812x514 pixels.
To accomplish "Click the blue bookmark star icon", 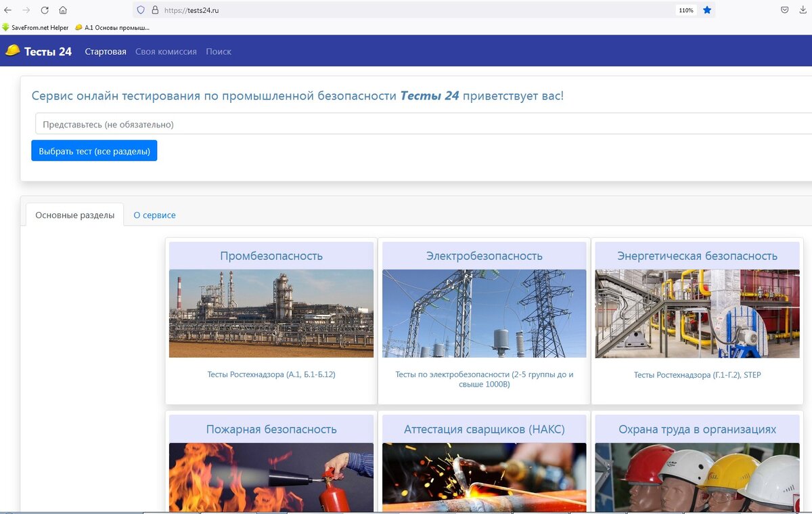I will tap(707, 10).
